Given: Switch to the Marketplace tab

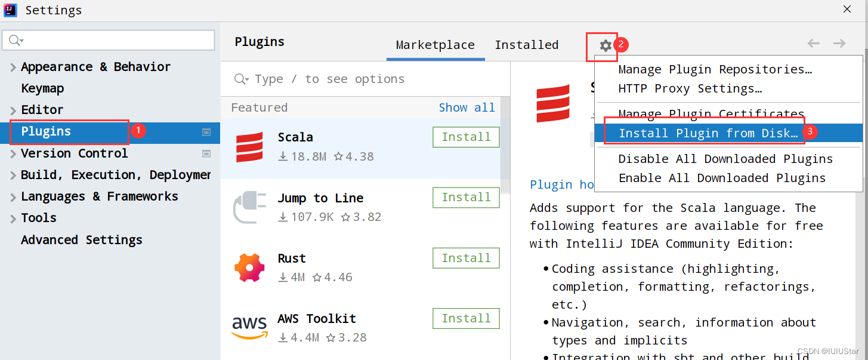Looking at the screenshot, I should coord(435,45).
